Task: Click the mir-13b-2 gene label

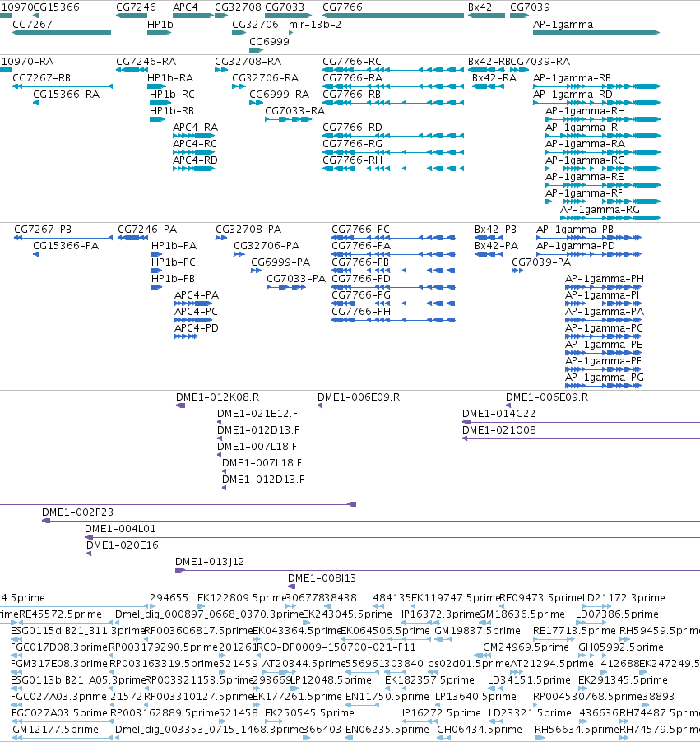Action: click(x=315, y=24)
